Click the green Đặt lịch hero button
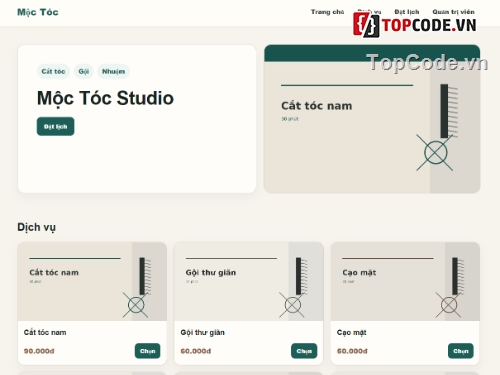500x375 pixels. [55, 127]
